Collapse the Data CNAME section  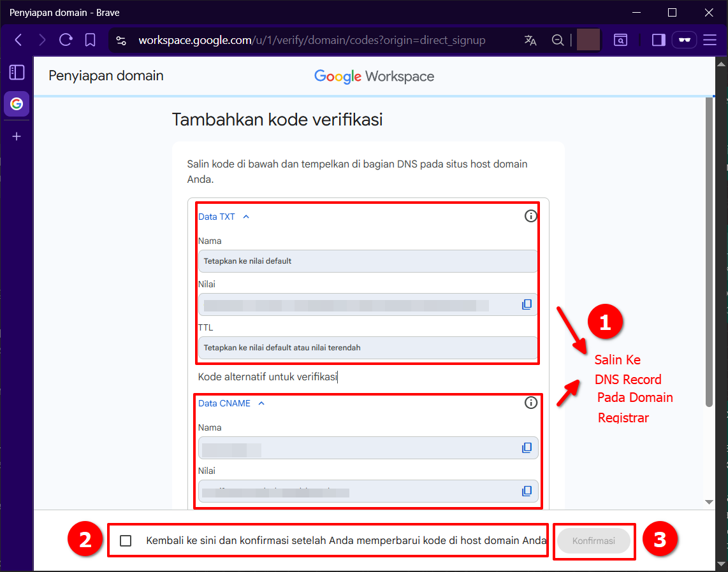pos(231,403)
